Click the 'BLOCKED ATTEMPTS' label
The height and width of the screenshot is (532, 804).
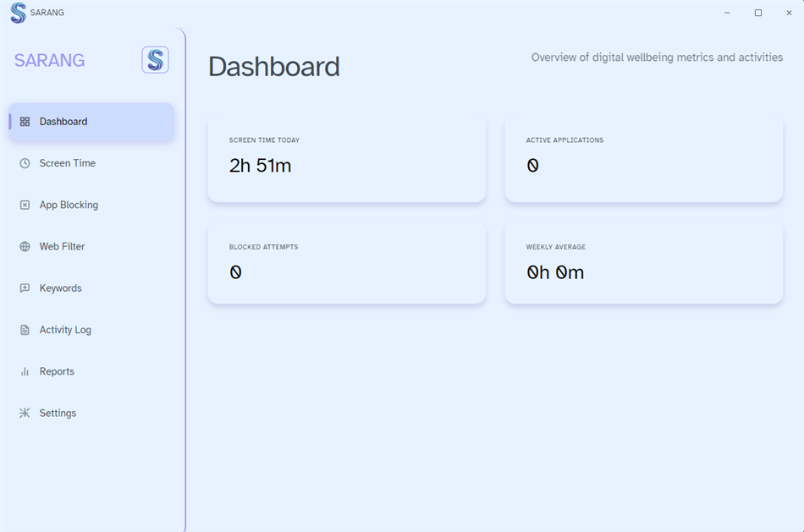(x=263, y=247)
